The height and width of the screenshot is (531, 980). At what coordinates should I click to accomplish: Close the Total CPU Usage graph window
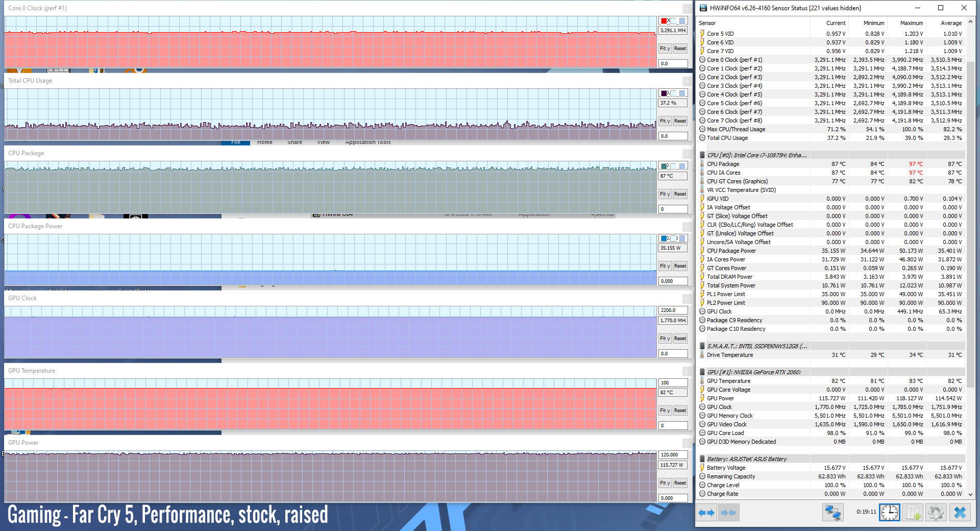687,81
